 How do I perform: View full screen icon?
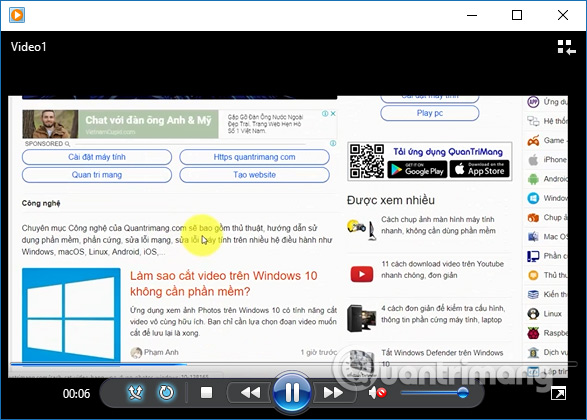pos(558,393)
